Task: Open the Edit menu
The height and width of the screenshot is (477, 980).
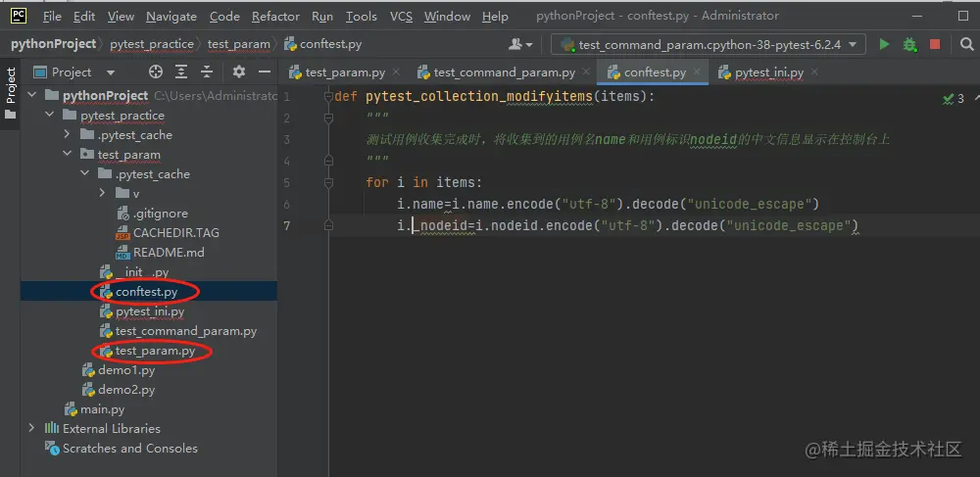Action: point(84,17)
